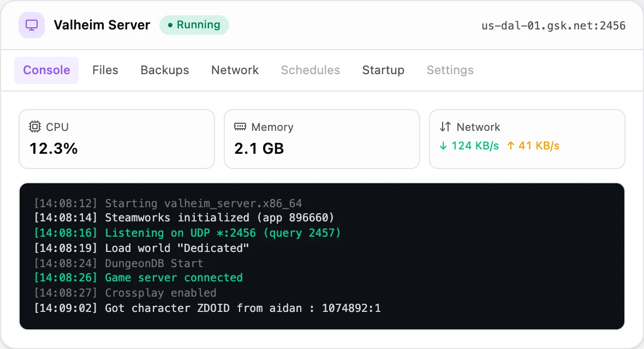Open the Settings tab
644x349 pixels.
[x=450, y=70]
